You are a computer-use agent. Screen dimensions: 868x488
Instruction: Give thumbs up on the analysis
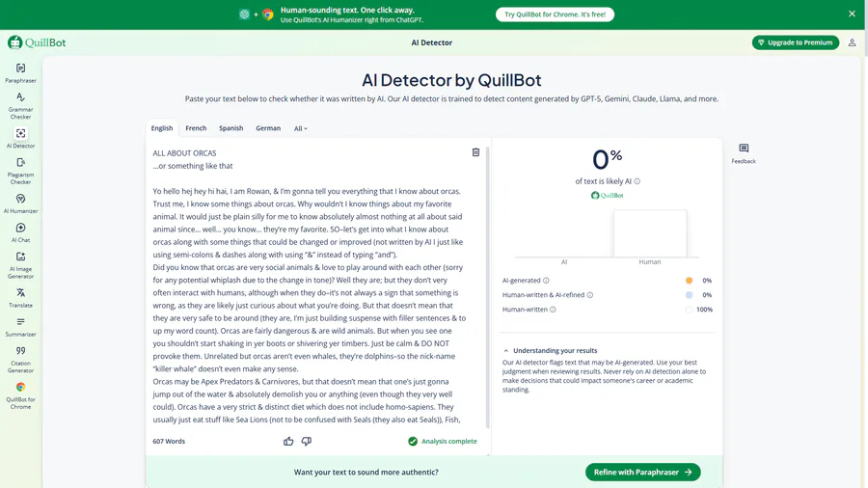288,441
